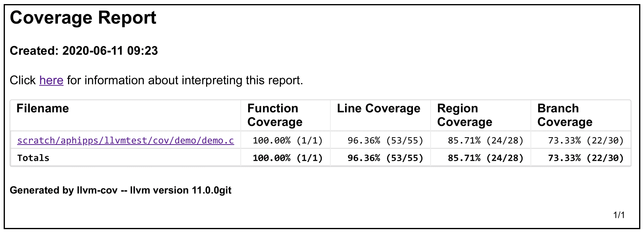The height and width of the screenshot is (232, 644).
Task: Click the Coverage Report title heading
Action: tap(83, 18)
